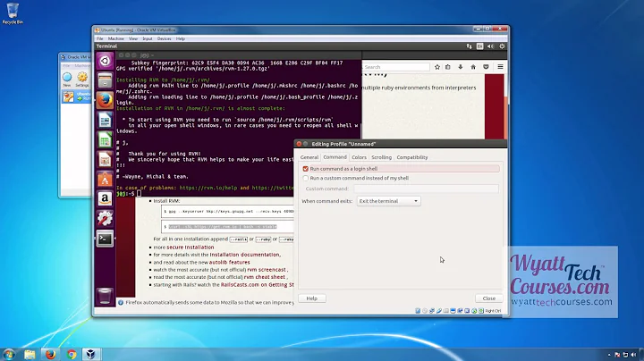This screenshot has width=644, height=361.
Task: Open the Compatibility tab
Action: click(412, 157)
